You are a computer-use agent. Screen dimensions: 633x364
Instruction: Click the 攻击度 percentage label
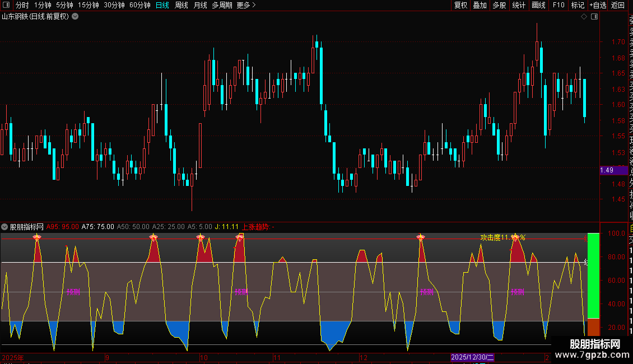pos(502,237)
